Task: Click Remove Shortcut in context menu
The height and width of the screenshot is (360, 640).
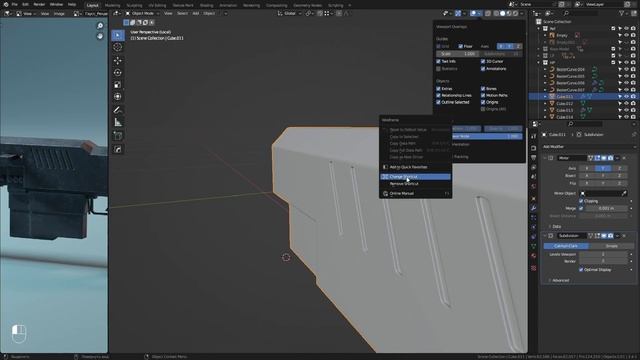Action: point(416,184)
